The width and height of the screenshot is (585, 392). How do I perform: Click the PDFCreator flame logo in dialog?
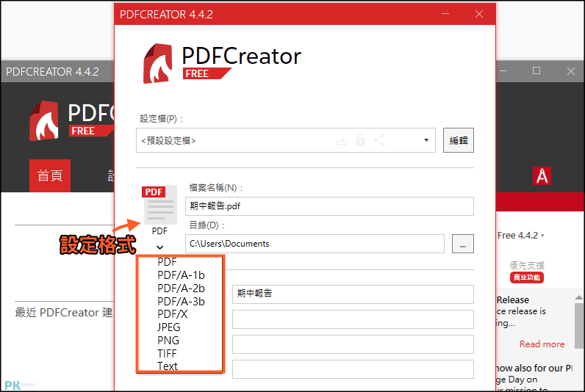coord(158,63)
